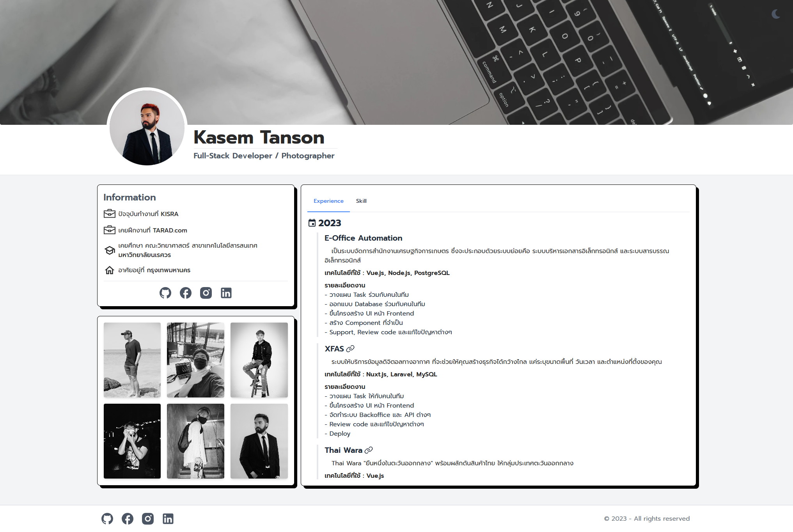Screen dimensions: 793x532
Task: Click the © 2023 - All rights reserved text
Action: (x=647, y=518)
